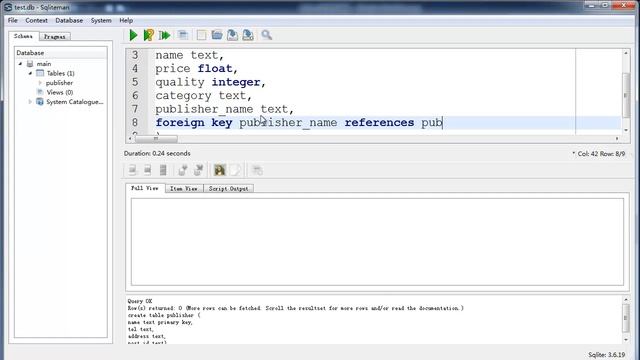Click the second greyed duplicate row icon

click(147, 170)
